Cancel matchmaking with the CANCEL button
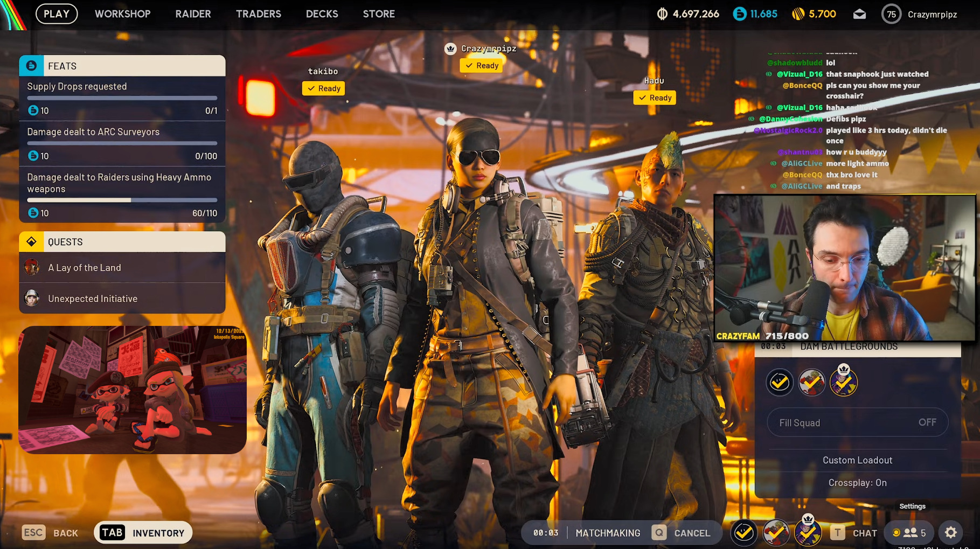 (x=692, y=533)
